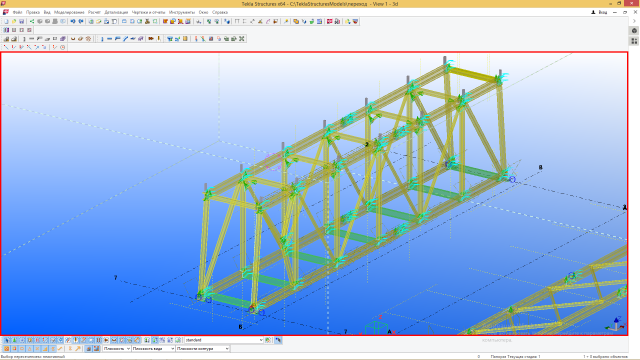Viewport: 640px width, 360px height.
Task: Create concrete slab
Action: pyautogui.click(x=47, y=39)
